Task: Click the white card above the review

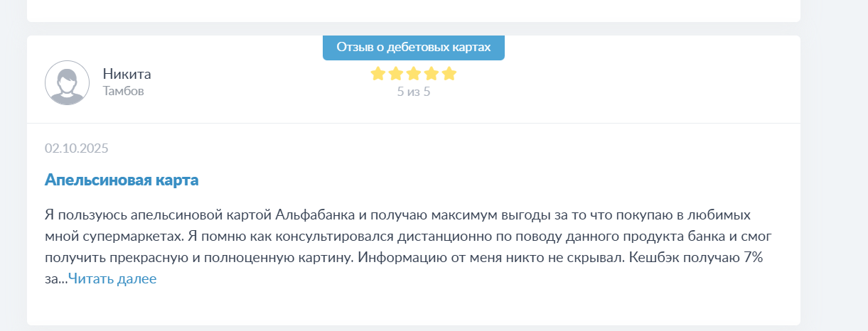Action: pyautogui.click(x=413, y=10)
